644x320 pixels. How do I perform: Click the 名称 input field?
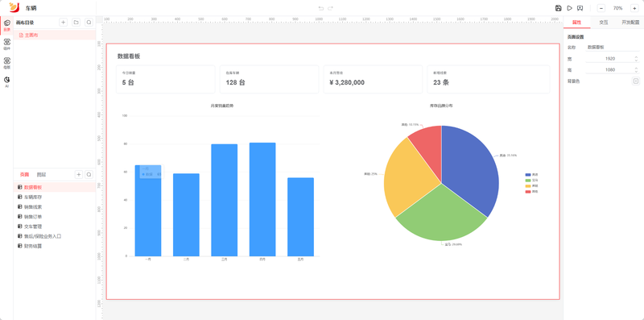[613, 48]
